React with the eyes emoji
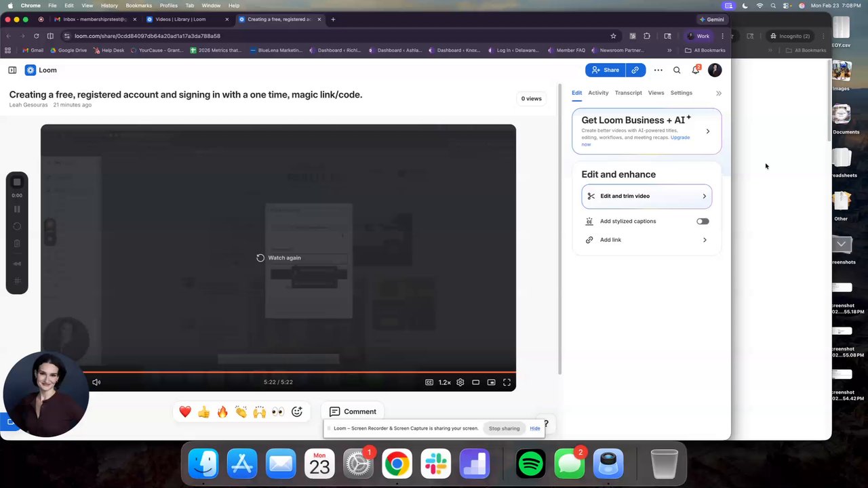Image resolution: width=868 pixels, height=488 pixels. (x=278, y=411)
